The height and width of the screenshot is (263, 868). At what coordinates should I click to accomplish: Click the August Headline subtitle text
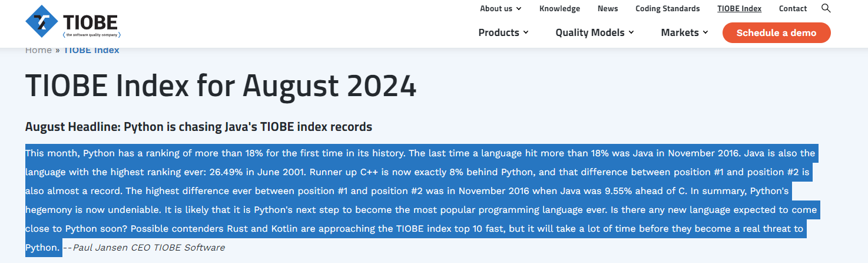point(198,126)
